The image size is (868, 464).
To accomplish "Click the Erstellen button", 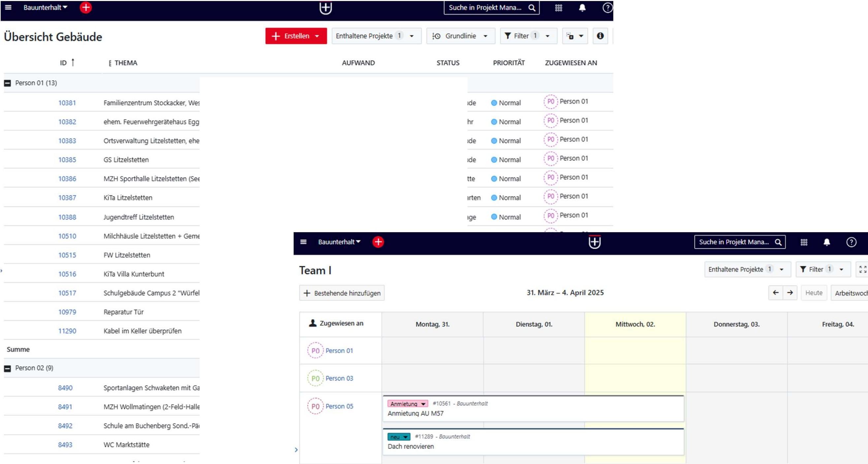I will (x=296, y=36).
